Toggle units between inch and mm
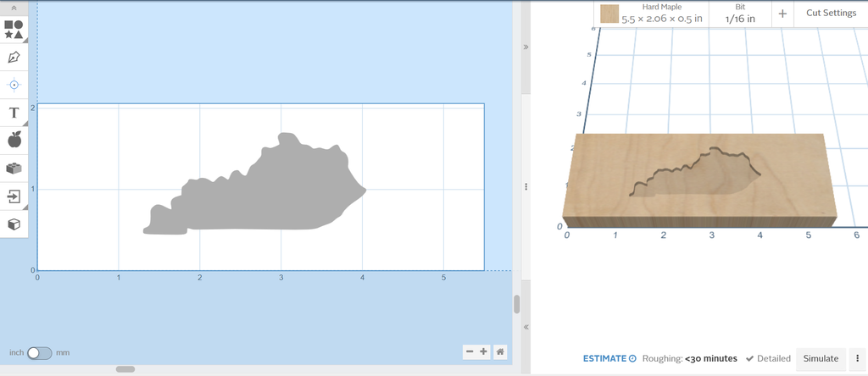Viewport: 868px width, 376px height. coord(39,352)
